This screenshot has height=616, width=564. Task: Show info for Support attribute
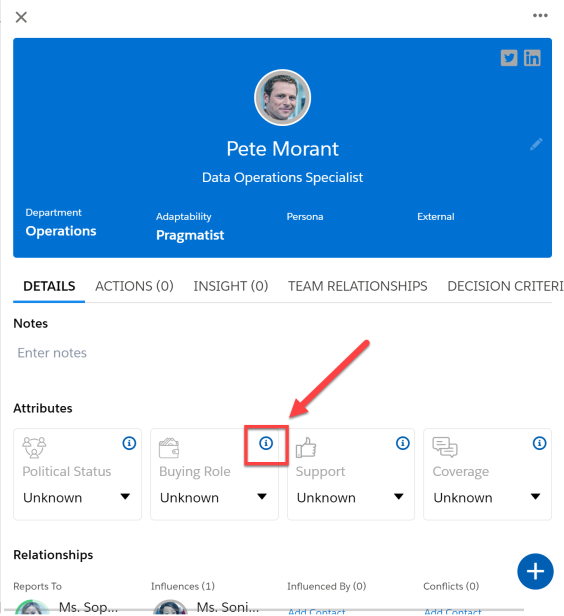(x=403, y=443)
